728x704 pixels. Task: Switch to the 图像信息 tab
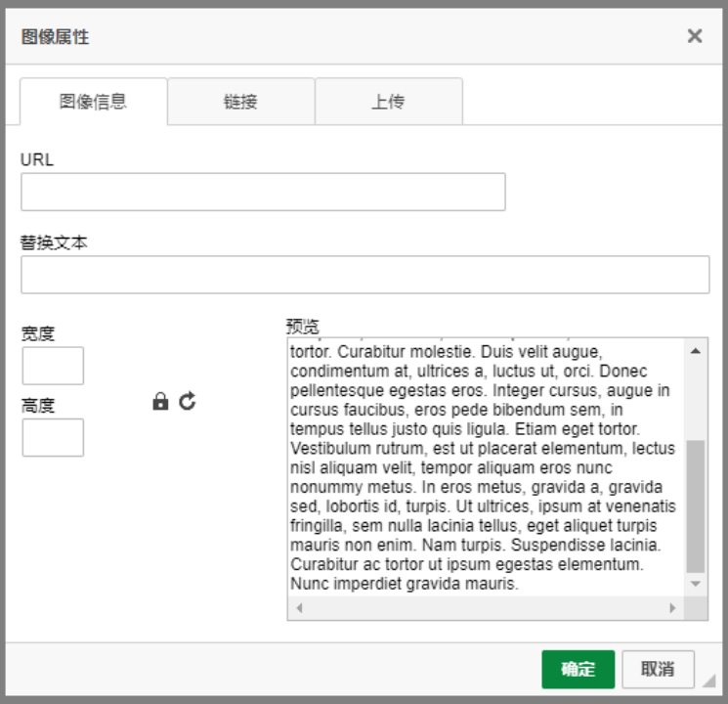[94, 102]
